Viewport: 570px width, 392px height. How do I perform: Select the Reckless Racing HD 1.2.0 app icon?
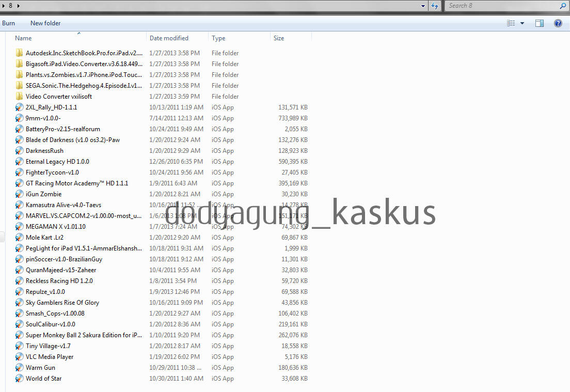click(19, 281)
